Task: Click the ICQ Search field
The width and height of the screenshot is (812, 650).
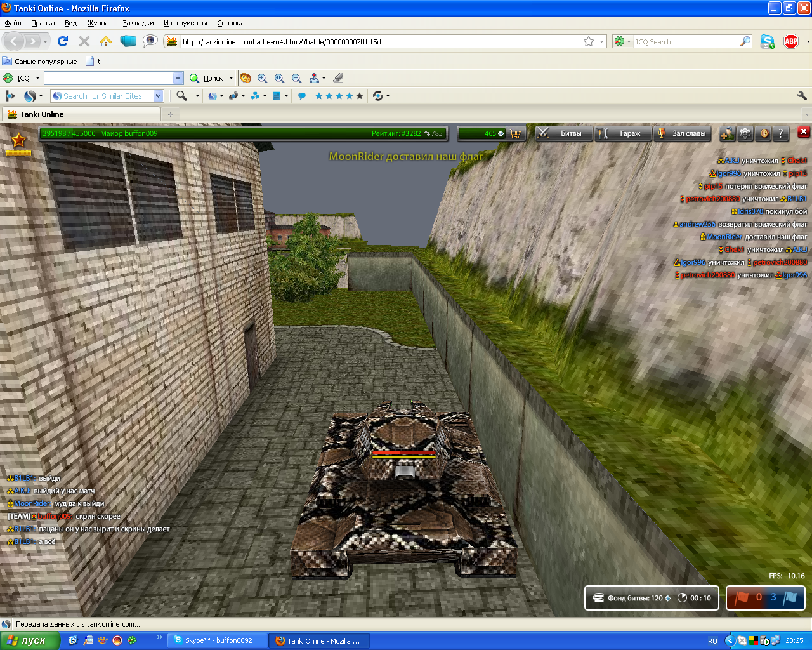Action: coord(686,42)
